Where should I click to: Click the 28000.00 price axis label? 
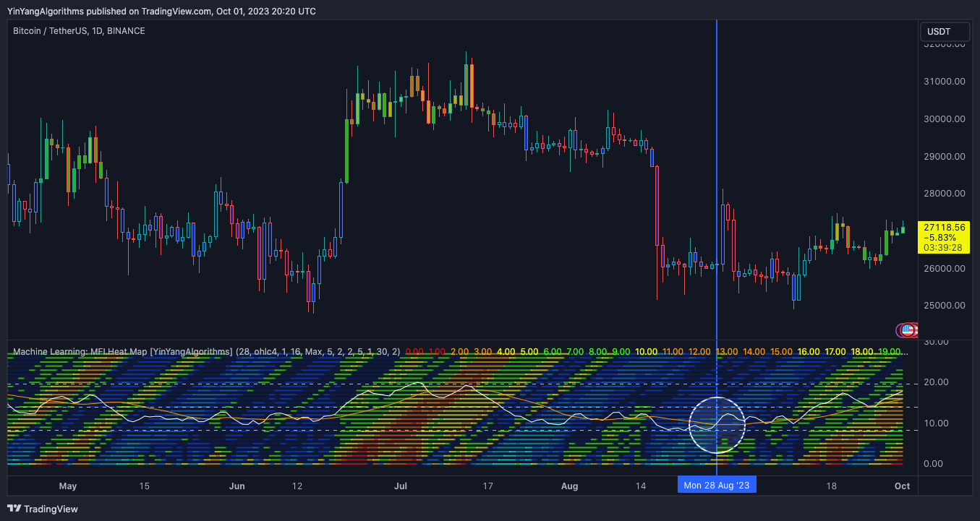click(945, 194)
